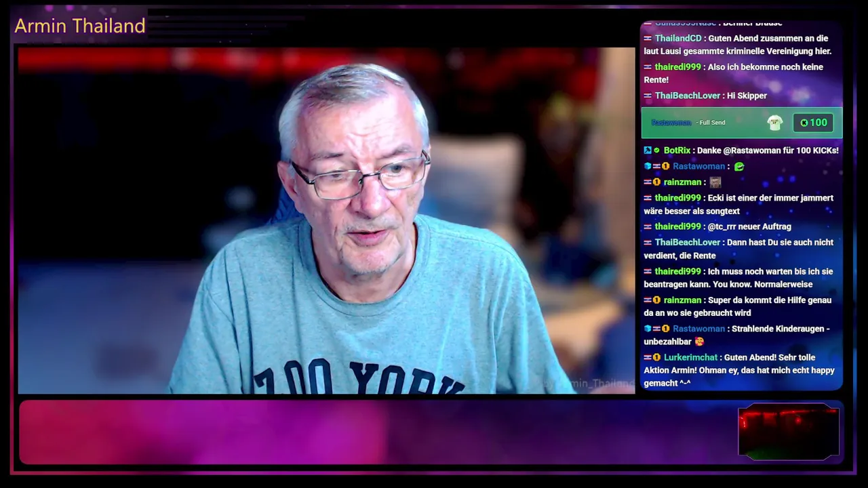The width and height of the screenshot is (868, 488).
Task: Click the t-shirt gift icon in the Full Send banner
Action: point(775,123)
